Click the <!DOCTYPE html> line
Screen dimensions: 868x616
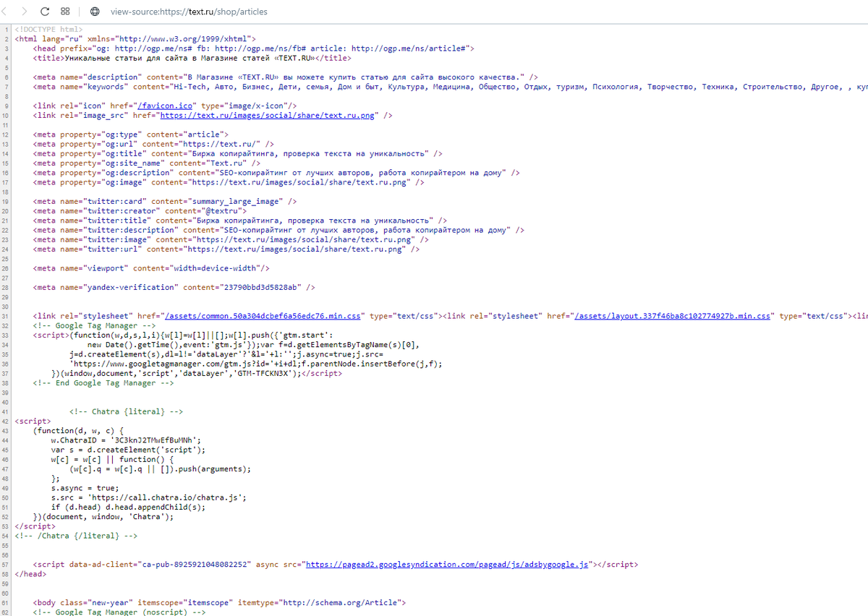[49, 29]
